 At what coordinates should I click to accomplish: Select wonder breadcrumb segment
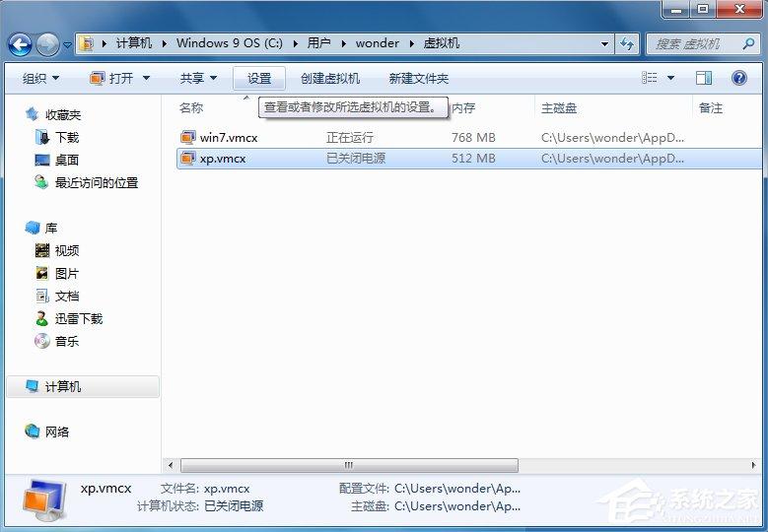click(x=378, y=43)
